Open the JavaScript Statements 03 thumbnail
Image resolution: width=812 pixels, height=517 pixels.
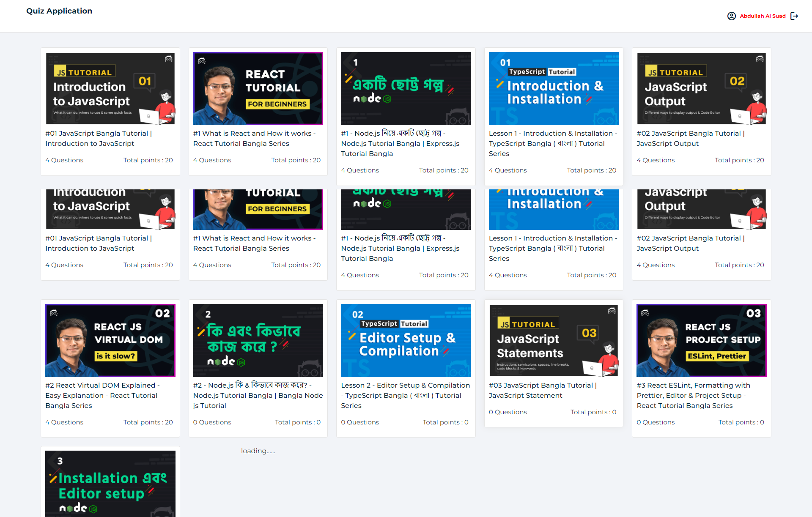pyautogui.click(x=554, y=340)
